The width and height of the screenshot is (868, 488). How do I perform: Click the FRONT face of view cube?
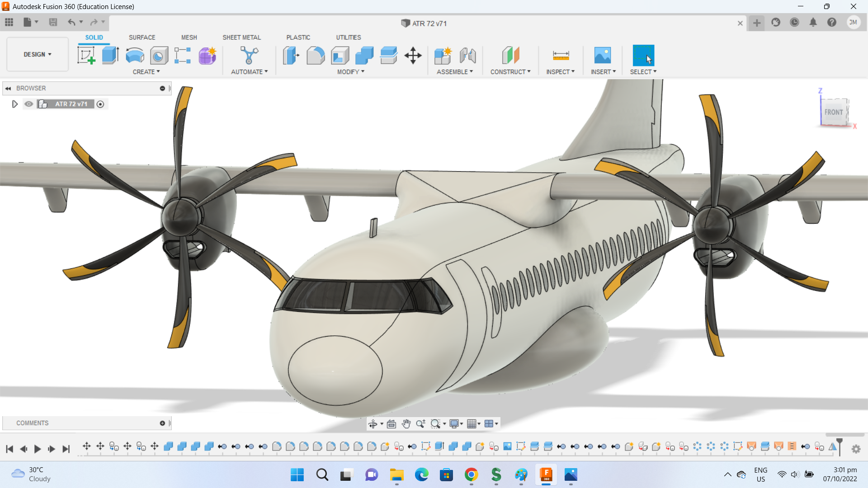[833, 112]
